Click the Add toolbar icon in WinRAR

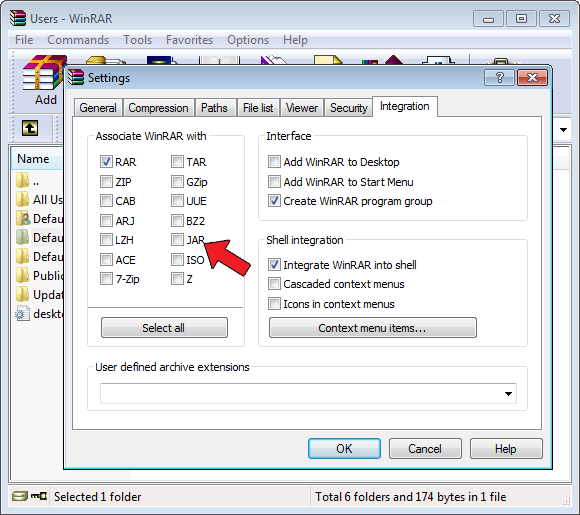coord(44,80)
